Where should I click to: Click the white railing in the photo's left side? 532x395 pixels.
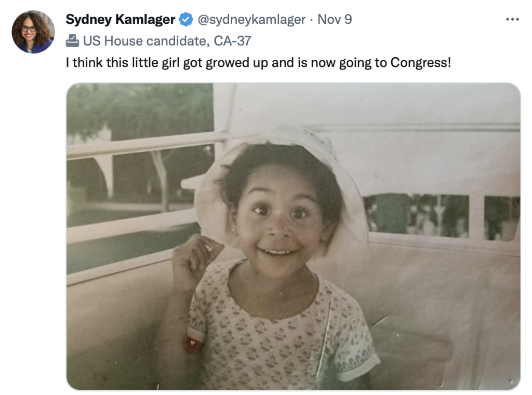click(x=140, y=144)
